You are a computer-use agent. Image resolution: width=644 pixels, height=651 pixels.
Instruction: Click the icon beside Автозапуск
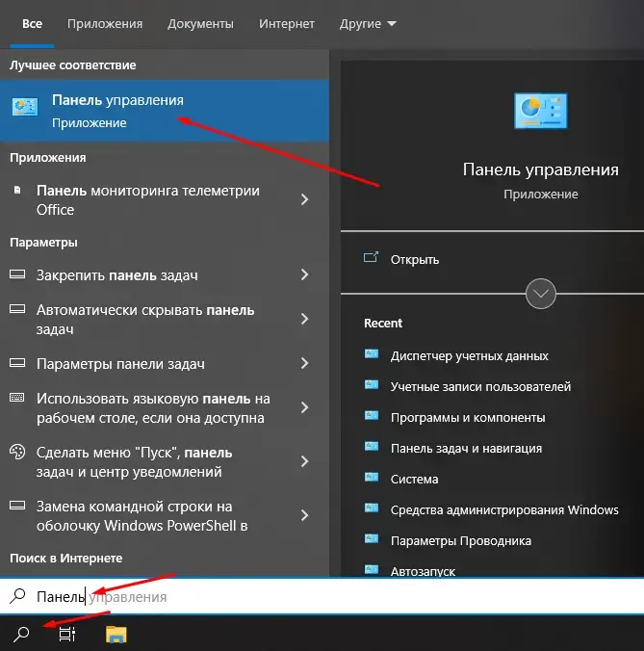tap(372, 569)
